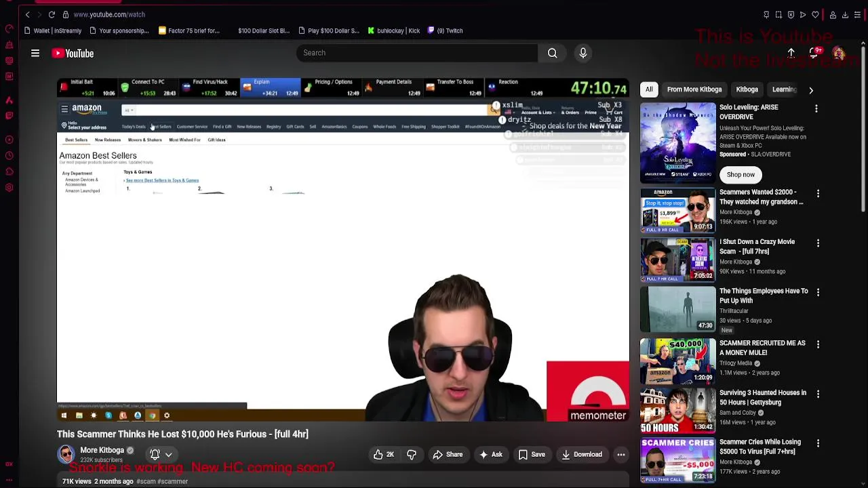Toggle the channel notification bell

click(x=155, y=455)
